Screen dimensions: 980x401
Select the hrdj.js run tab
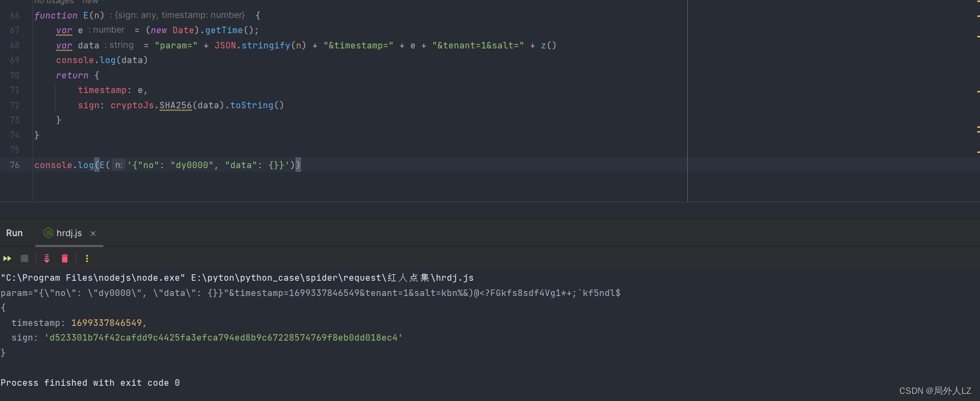pyautogui.click(x=69, y=233)
